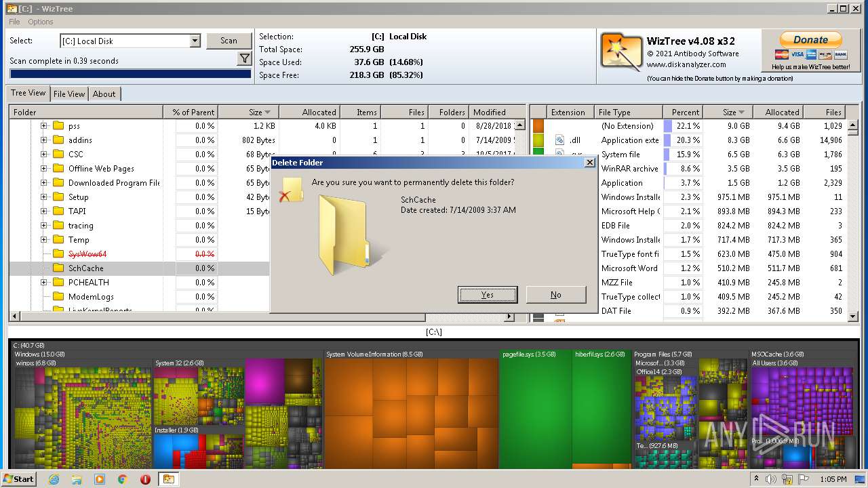
Task: Expand the addins folder node
Action: (x=44, y=140)
